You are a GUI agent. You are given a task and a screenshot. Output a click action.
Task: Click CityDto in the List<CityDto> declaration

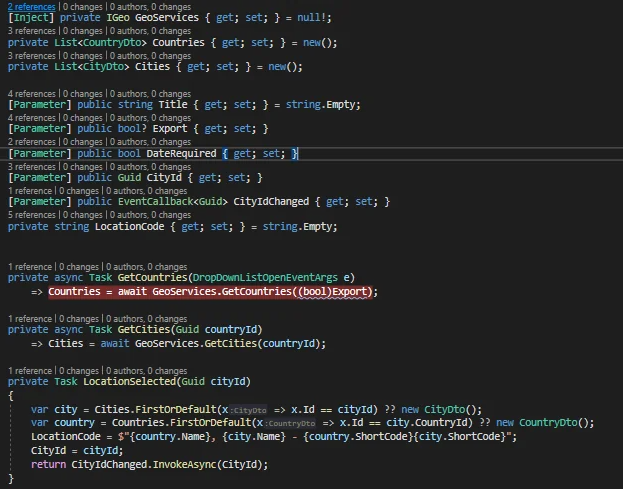pyautogui.click(x=103, y=67)
